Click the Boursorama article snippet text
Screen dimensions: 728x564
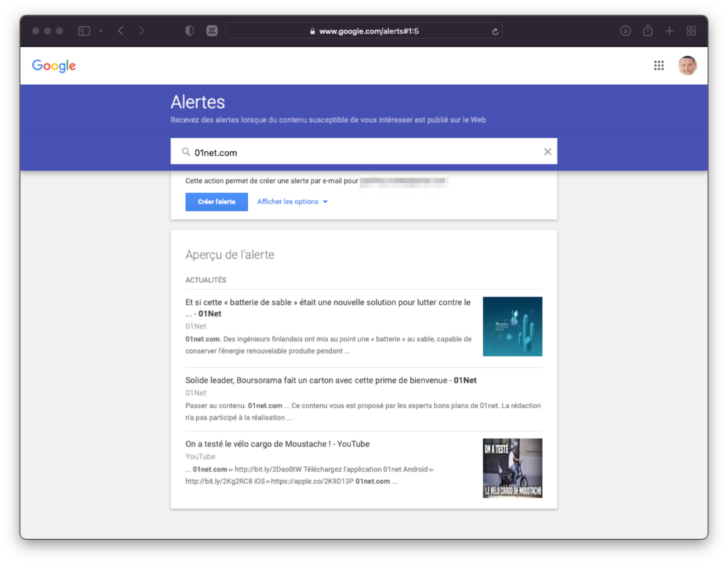coord(363,412)
